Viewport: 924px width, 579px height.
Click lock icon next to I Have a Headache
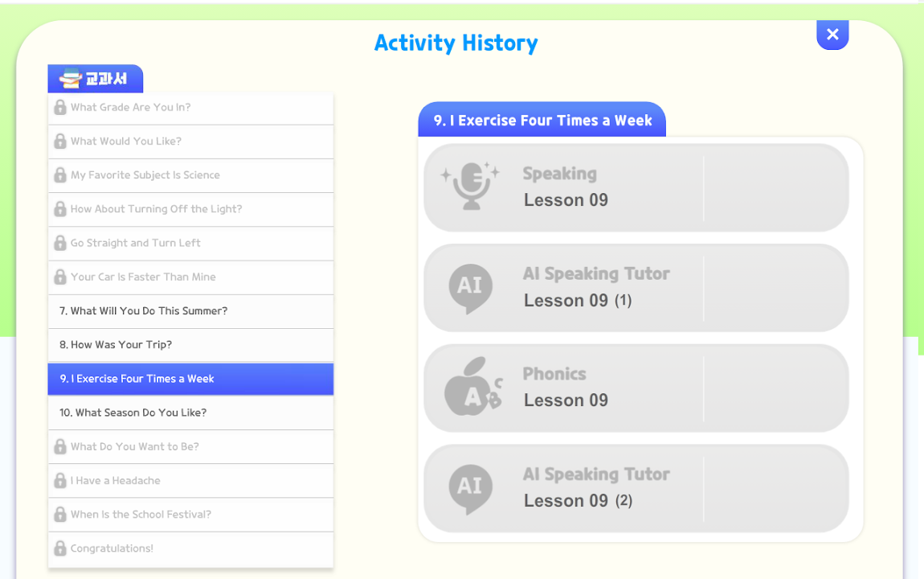point(60,480)
